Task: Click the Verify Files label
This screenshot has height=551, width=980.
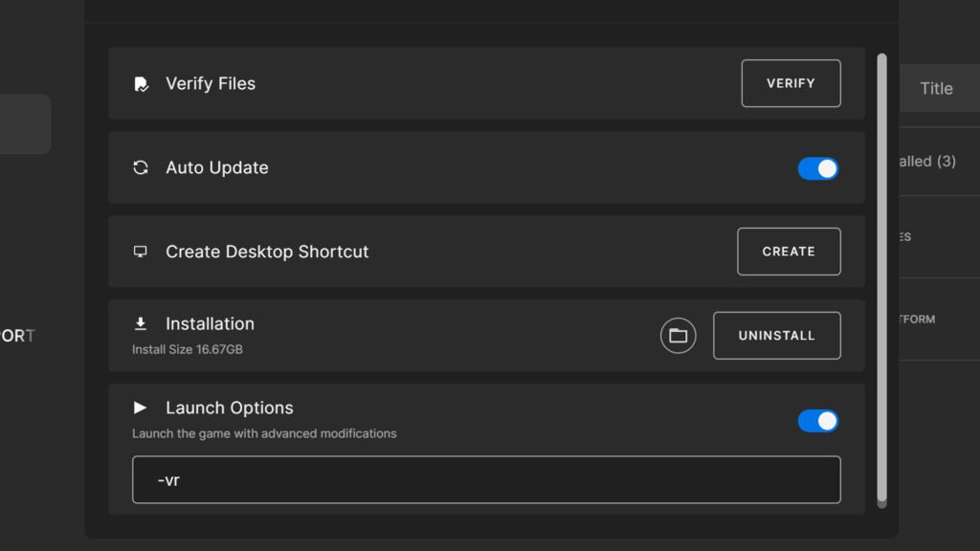Action: (211, 84)
